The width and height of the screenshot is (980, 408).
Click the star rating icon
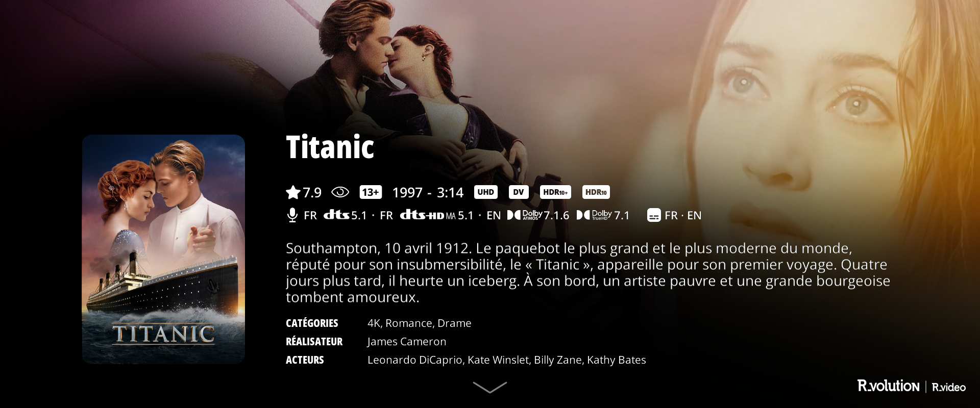pyautogui.click(x=293, y=192)
